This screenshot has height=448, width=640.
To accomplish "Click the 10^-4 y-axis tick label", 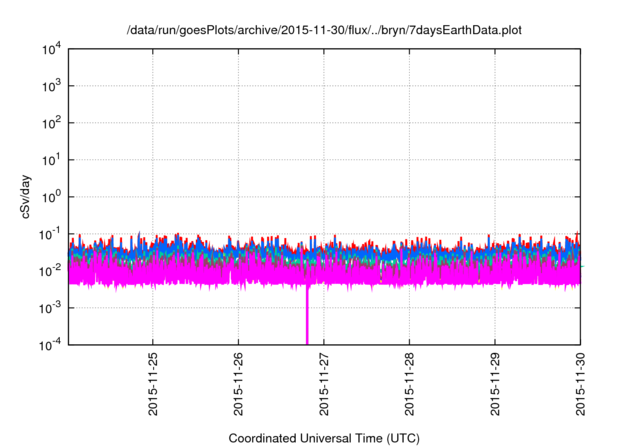I will click(x=50, y=345).
